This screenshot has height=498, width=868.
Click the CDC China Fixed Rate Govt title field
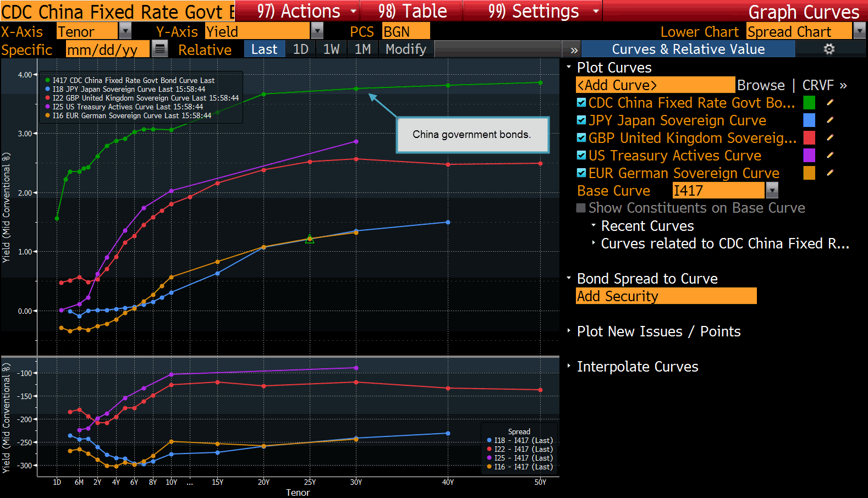click(118, 11)
